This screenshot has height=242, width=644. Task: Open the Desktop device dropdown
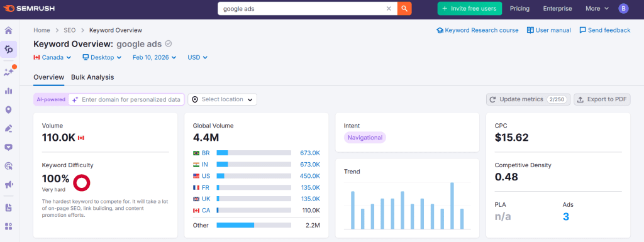point(102,57)
